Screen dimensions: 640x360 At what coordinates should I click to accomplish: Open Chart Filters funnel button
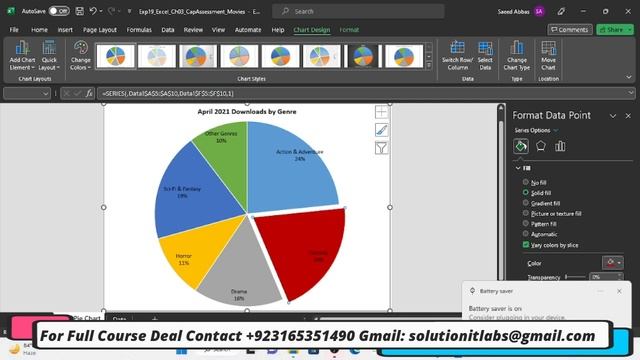[381, 148]
